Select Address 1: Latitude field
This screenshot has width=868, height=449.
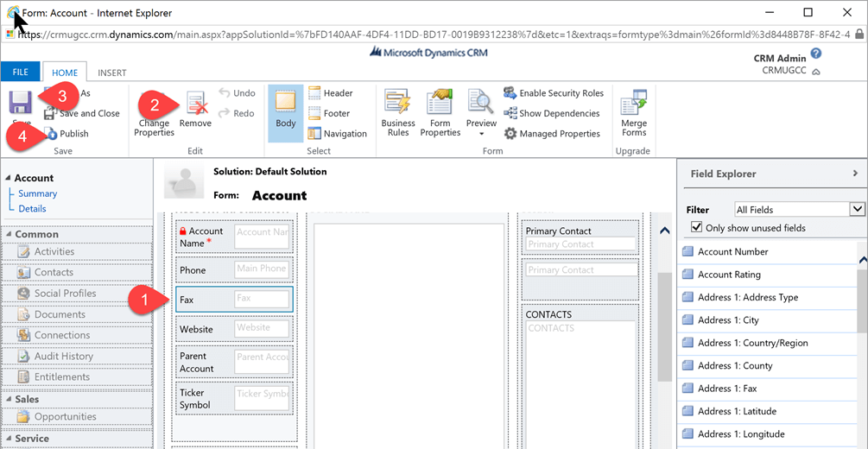pos(767,411)
